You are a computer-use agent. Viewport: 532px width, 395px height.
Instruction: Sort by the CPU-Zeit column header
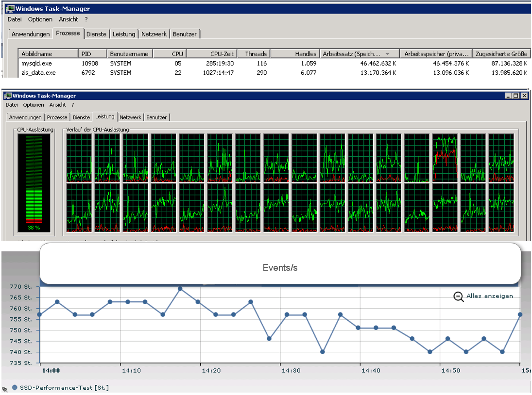222,54
